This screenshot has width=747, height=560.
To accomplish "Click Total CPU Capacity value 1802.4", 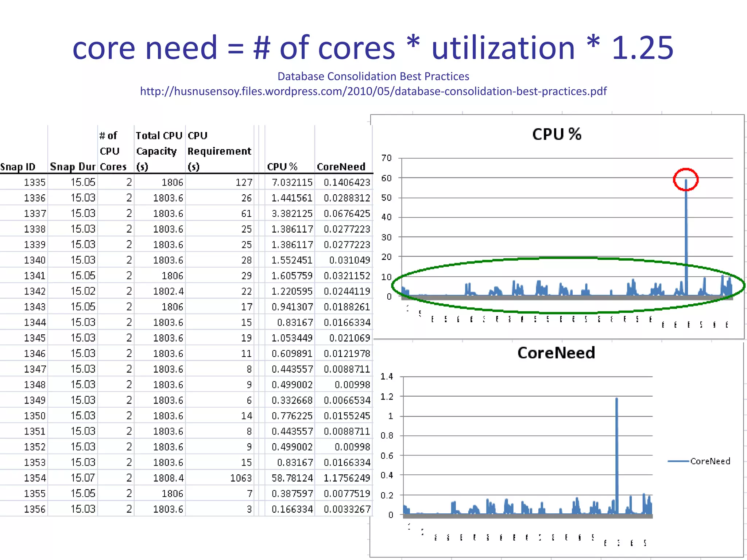I will [x=168, y=291].
